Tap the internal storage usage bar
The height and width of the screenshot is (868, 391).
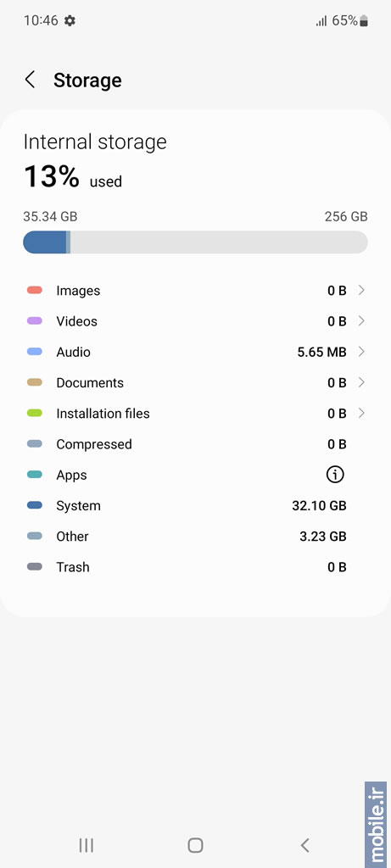(x=195, y=242)
